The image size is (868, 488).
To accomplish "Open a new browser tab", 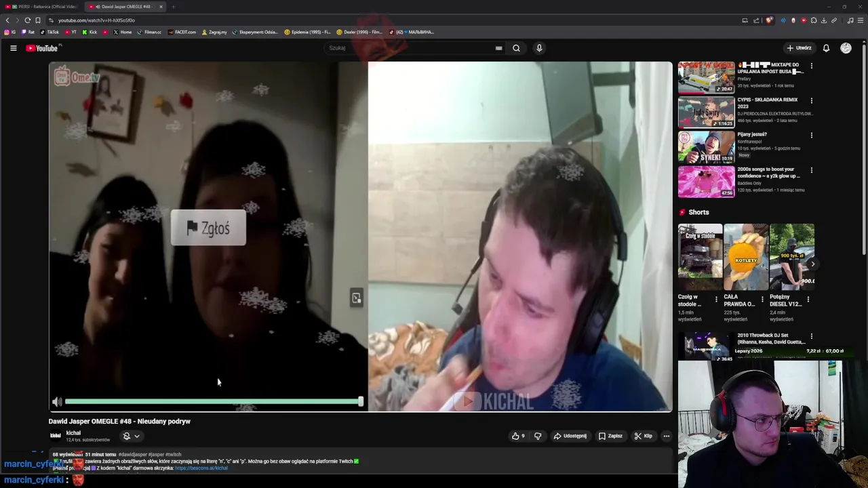I will [173, 7].
